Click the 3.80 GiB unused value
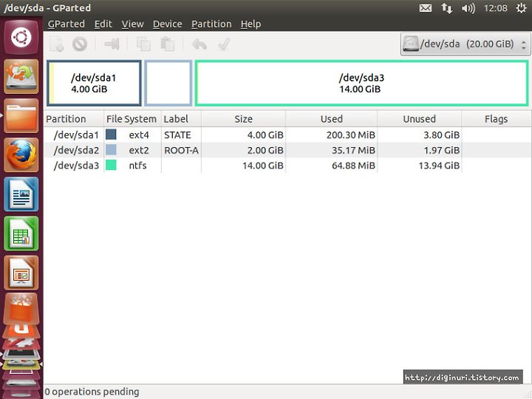 (x=441, y=135)
